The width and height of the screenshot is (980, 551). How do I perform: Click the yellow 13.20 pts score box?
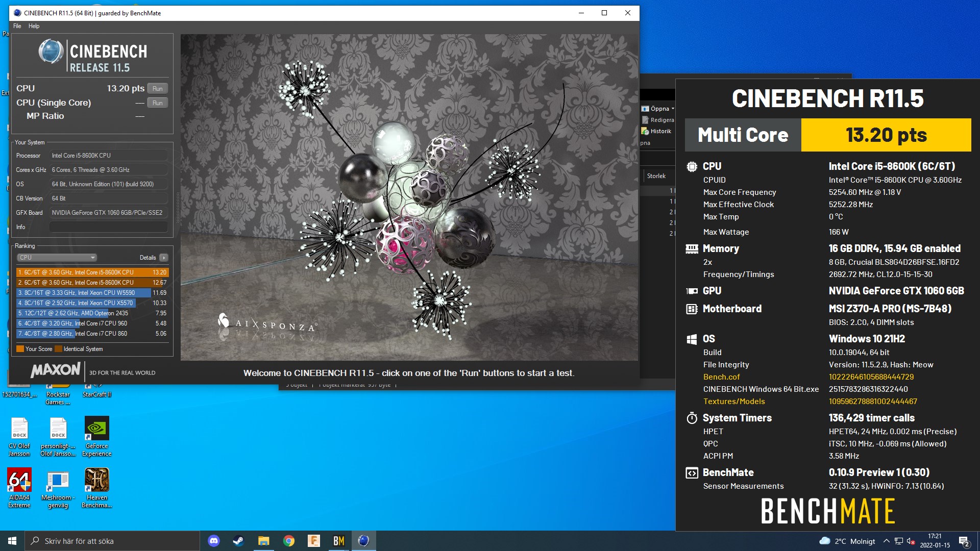click(x=886, y=135)
